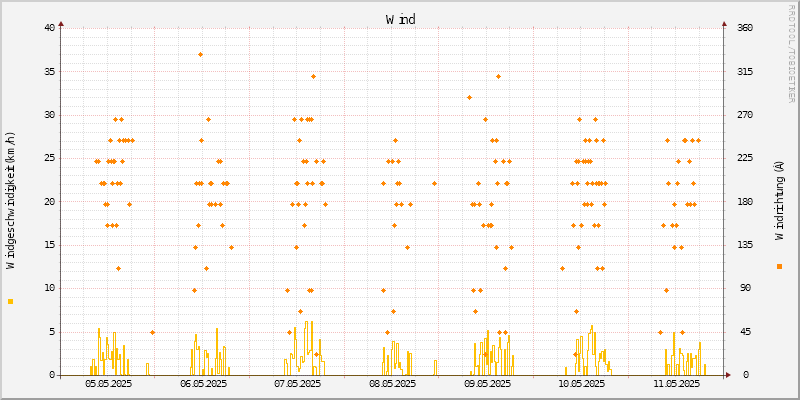Choose the 08.05.2025 date label
The height and width of the screenshot is (400, 800).
[x=392, y=383]
